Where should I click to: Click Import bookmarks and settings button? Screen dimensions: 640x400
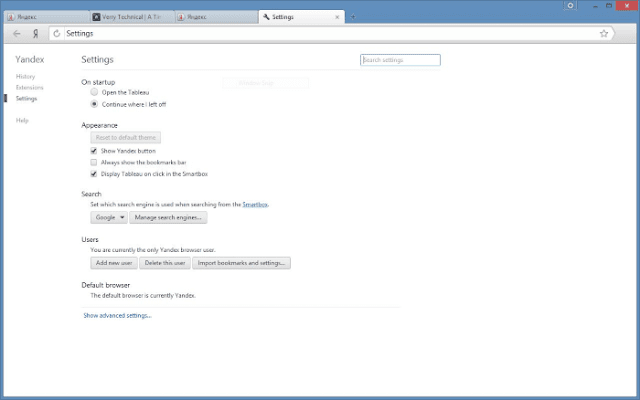(x=241, y=263)
